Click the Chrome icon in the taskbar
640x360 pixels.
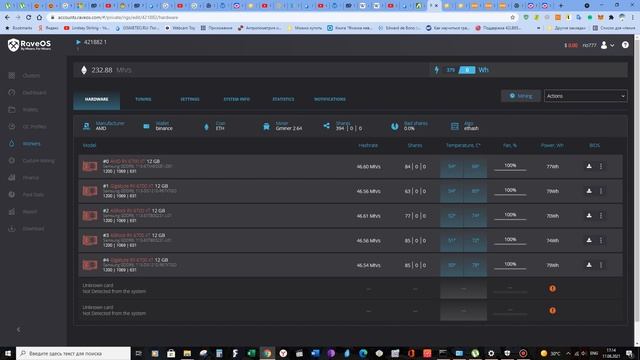coord(267,353)
